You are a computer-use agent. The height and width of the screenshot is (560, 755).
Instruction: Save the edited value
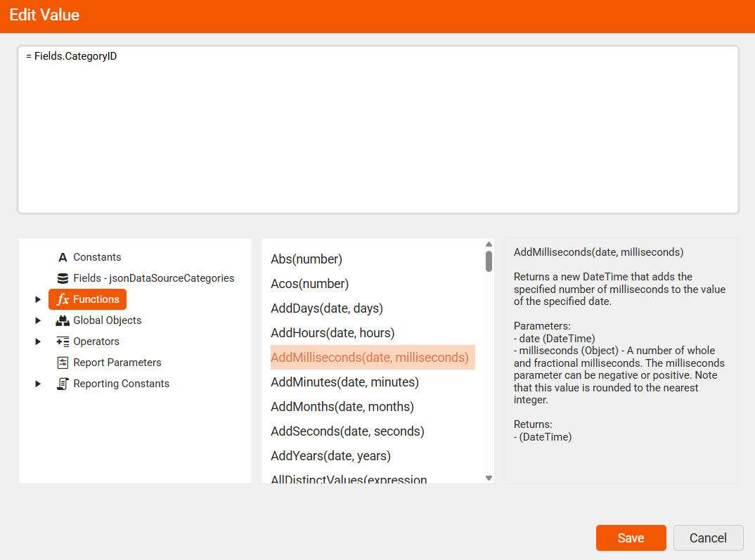tap(631, 538)
